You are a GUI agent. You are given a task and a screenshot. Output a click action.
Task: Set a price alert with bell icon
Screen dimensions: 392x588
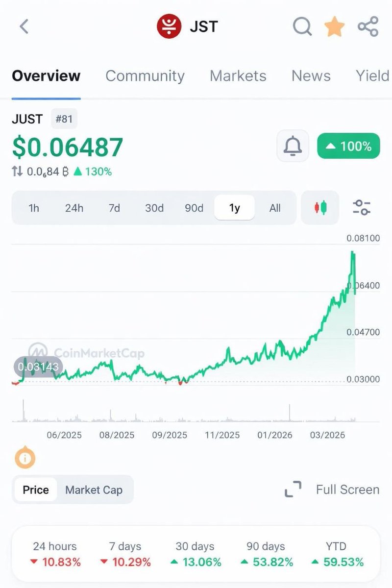(x=293, y=146)
